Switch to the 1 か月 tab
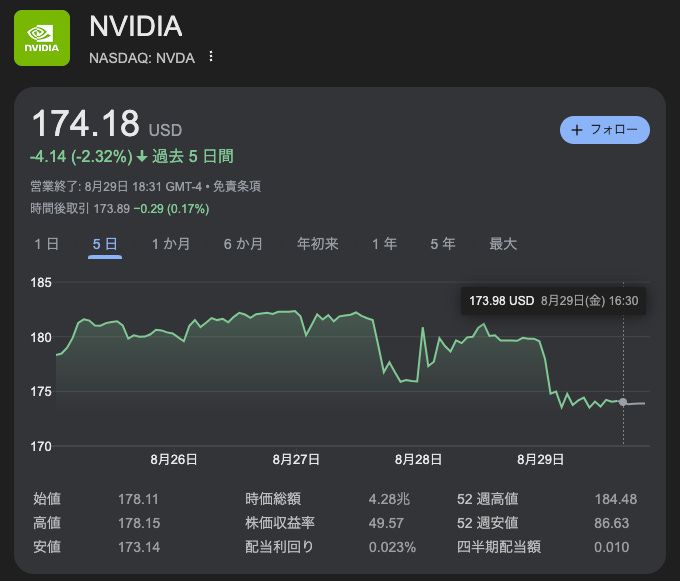Image resolution: width=680 pixels, height=581 pixels. click(x=171, y=244)
